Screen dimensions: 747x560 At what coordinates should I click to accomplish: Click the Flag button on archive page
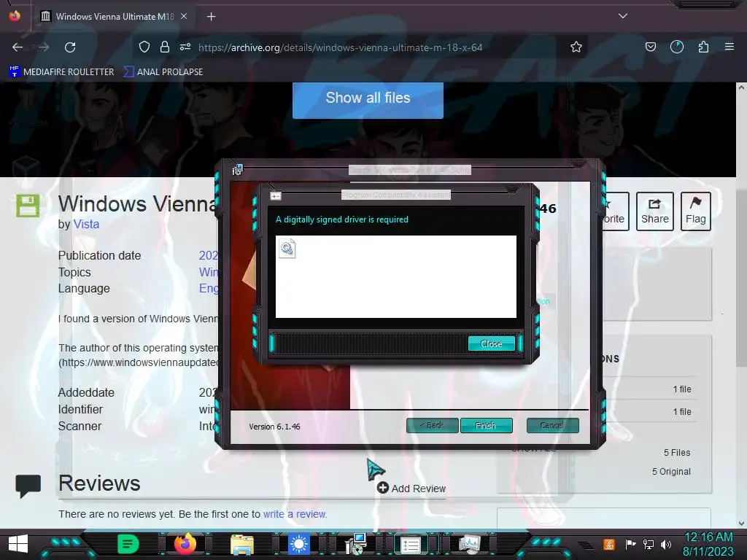[x=695, y=211]
